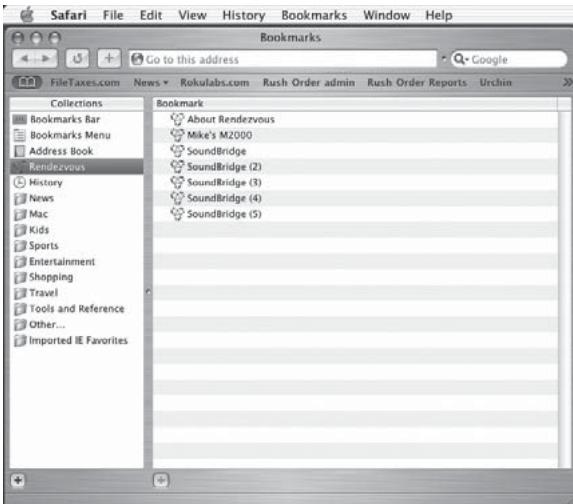Viewport: 573px width, 504px height.
Task: Click the Mike's M2000 Rendezvous icon
Action: pyautogui.click(x=177, y=135)
